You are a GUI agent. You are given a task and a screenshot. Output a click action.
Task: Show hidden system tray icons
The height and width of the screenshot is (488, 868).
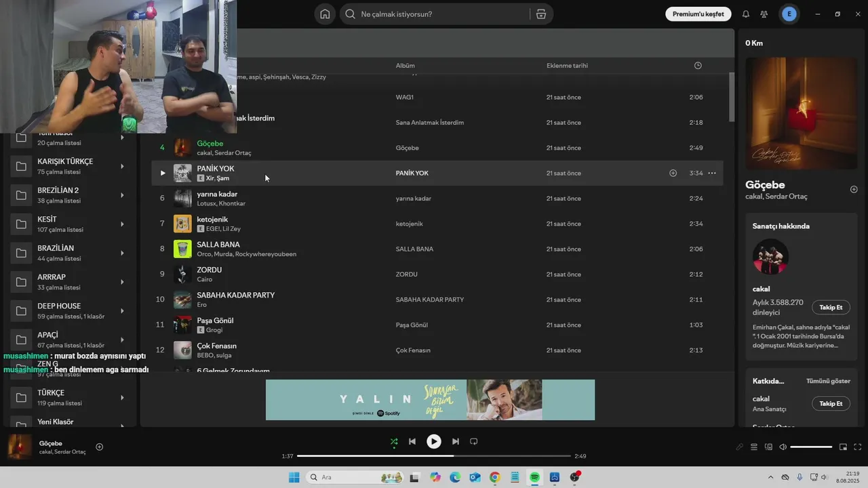pos(770,477)
